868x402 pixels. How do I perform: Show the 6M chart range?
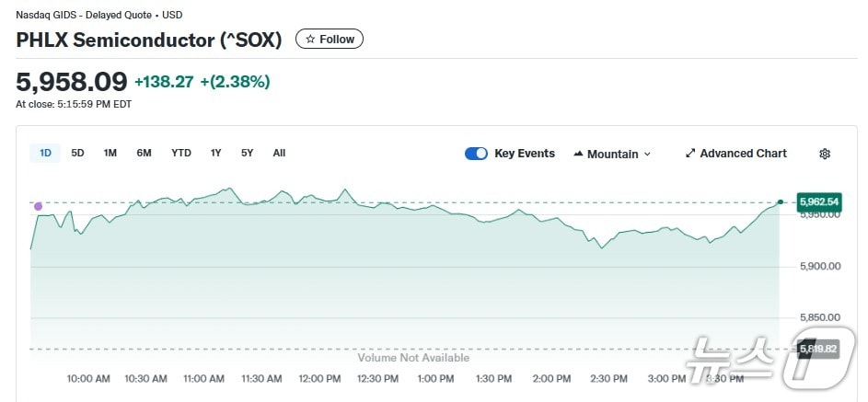tap(144, 153)
